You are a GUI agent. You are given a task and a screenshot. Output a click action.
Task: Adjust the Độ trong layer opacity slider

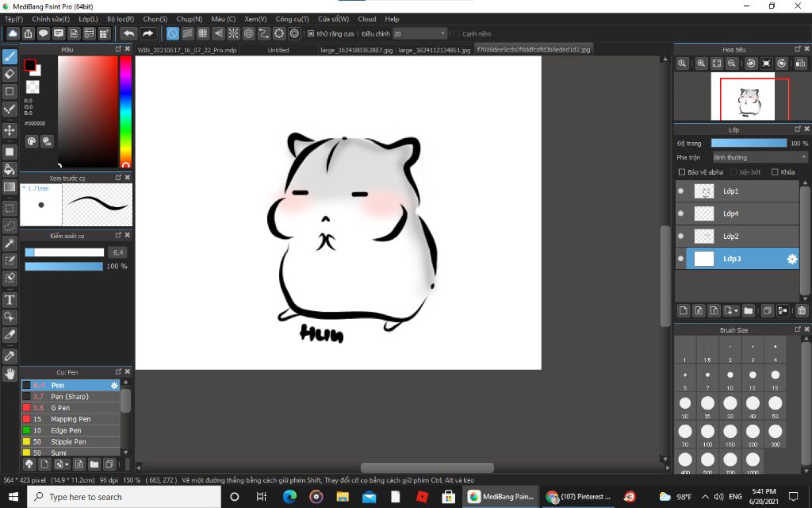coord(749,143)
